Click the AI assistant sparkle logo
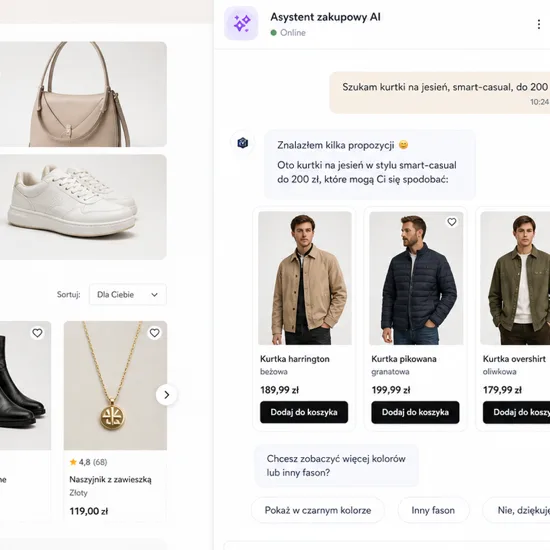Screen dimensions: 550x550 pos(241,24)
